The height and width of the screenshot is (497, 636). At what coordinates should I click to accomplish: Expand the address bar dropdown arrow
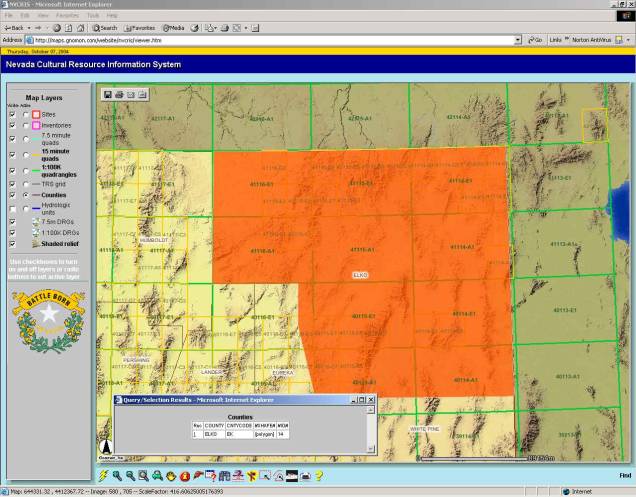(x=518, y=40)
